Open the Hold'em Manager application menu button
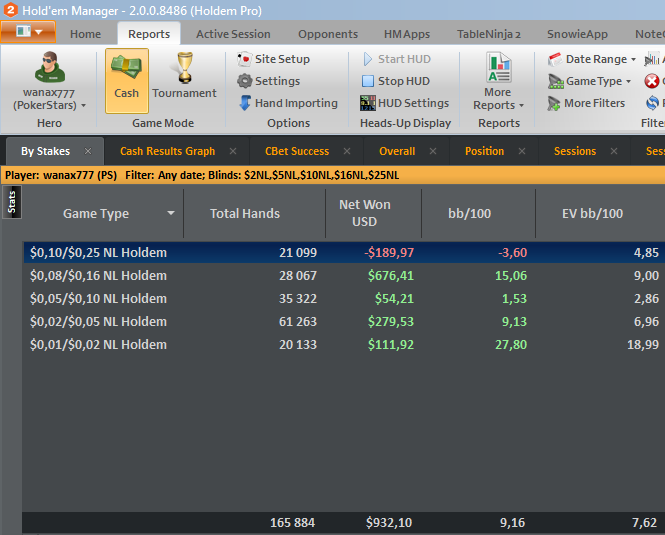Screen dimensions: 665x535 click(x=28, y=32)
